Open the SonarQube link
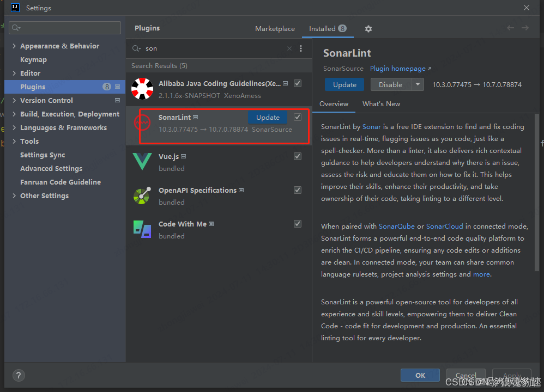The height and width of the screenshot is (392, 544). 396,226
